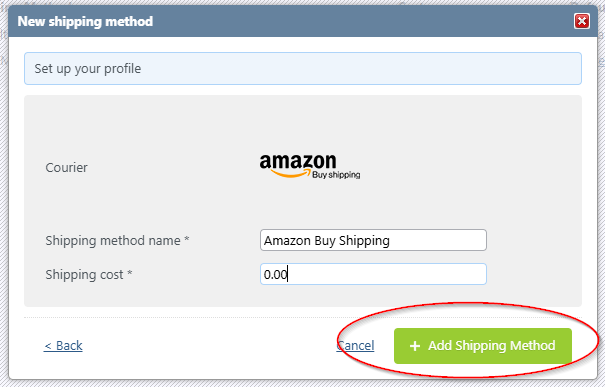Go back via the '< Back' link
The height and width of the screenshot is (387, 605).
63,345
